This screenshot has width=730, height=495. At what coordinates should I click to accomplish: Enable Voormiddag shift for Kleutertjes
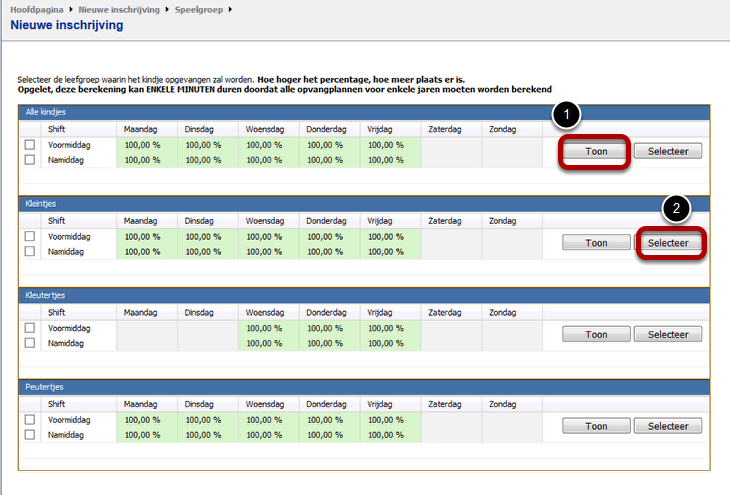pyautogui.click(x=30, y=328)
